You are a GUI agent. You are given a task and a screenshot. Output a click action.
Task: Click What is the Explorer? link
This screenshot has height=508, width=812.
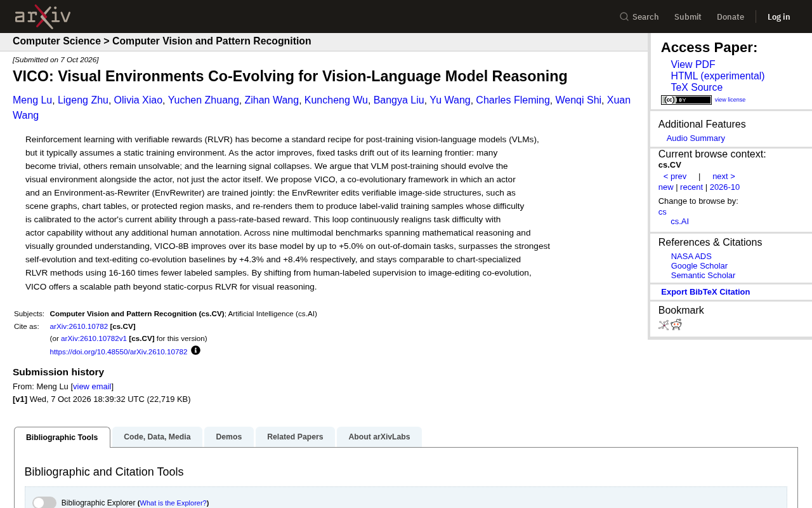pos(173,503)
